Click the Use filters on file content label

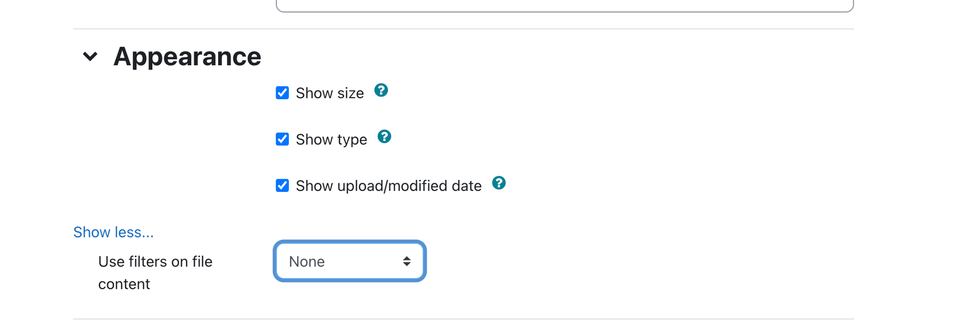point(155,273)
